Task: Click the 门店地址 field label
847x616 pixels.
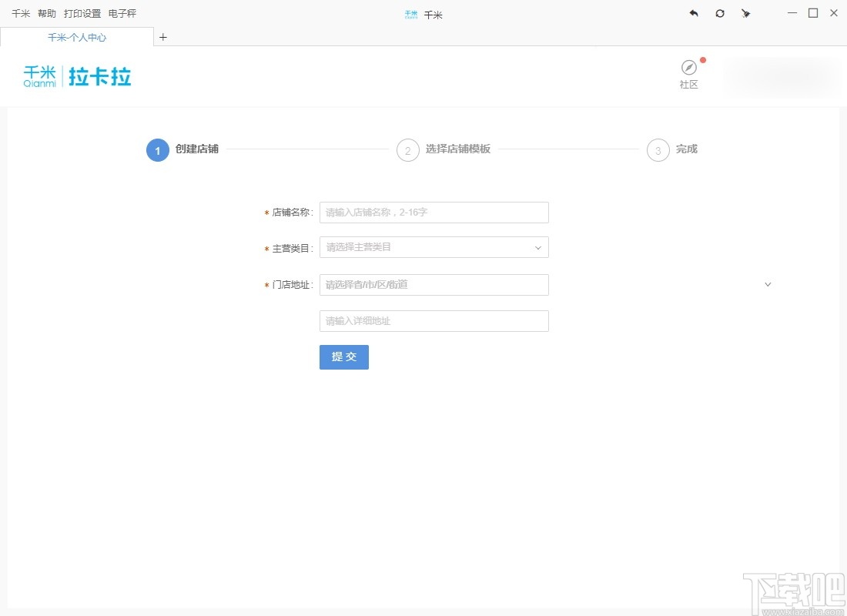Action: (293, 285)
